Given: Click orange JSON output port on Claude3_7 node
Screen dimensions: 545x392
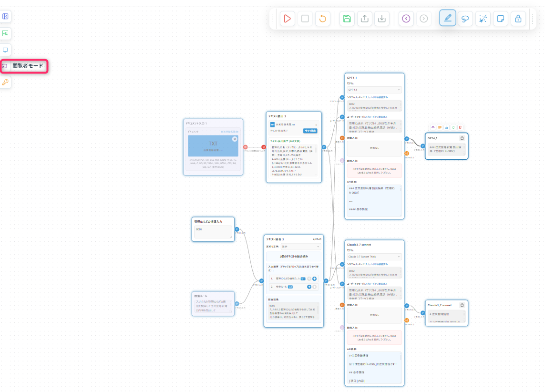Looking at the screenshot, I should click(407, 320).
